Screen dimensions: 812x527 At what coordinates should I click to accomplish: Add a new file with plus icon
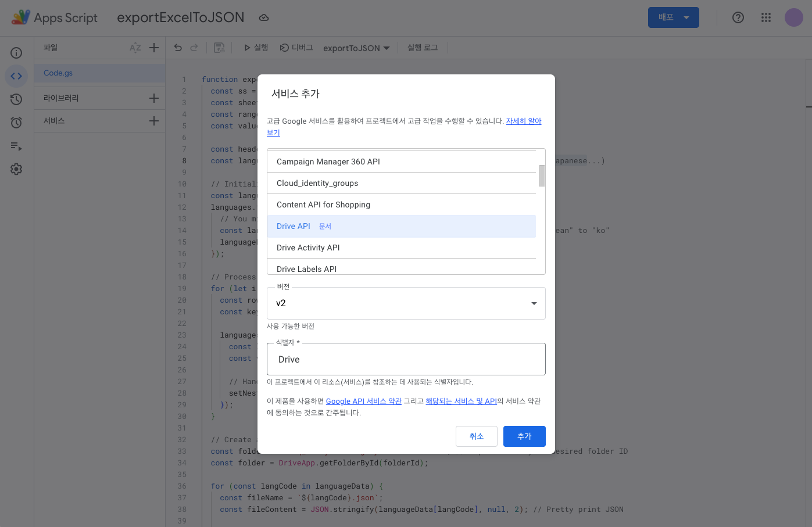[x=154, y=48]
